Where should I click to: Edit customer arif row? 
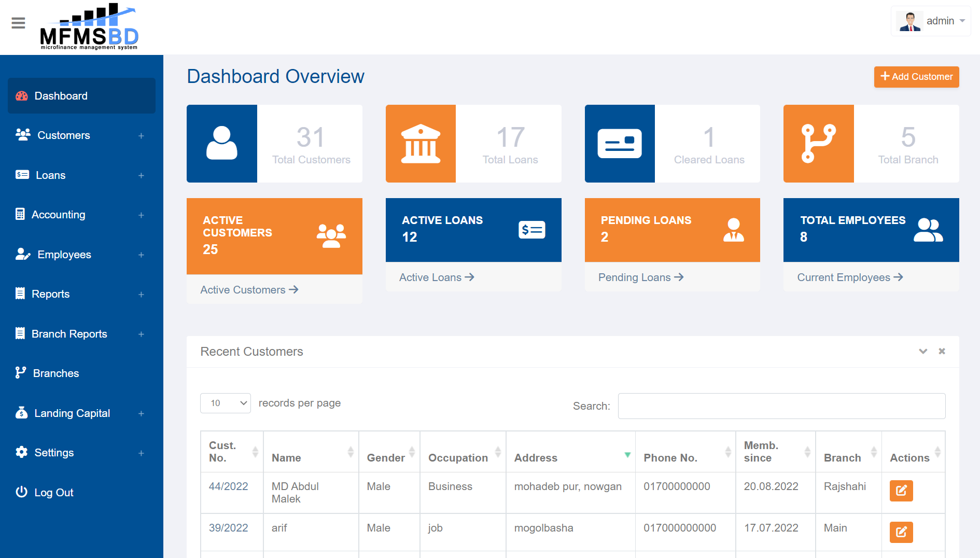click(x=901, y=532)
